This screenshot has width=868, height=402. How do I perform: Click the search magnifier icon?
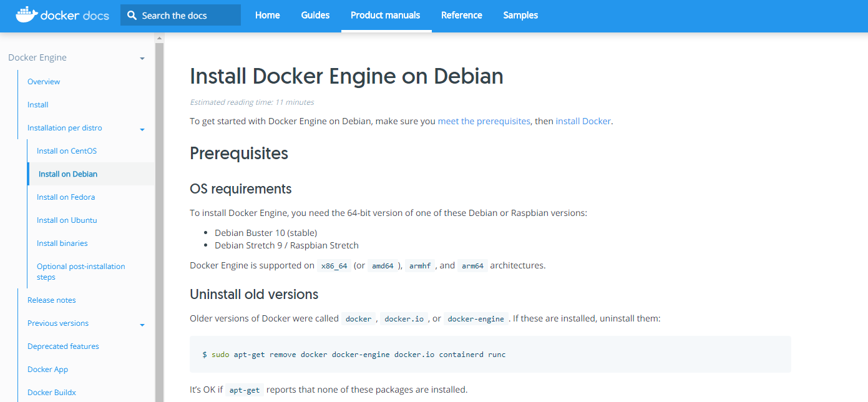(132, 15)
